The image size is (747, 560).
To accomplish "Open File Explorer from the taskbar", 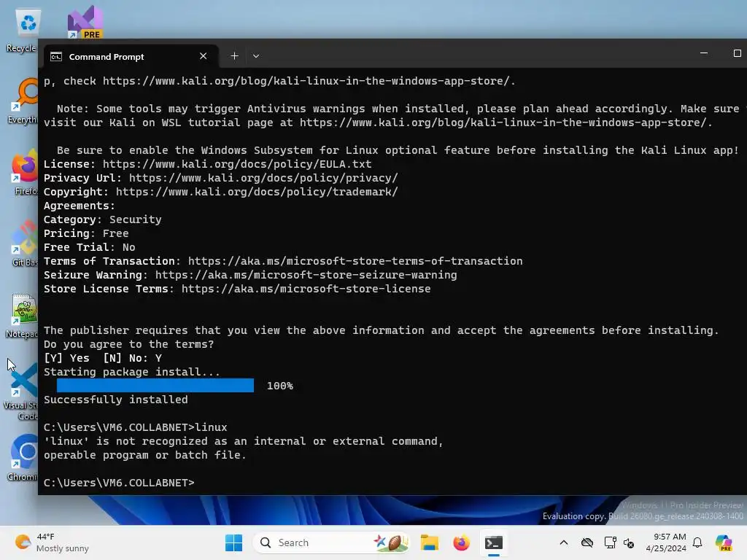I will (x=429, y=542).
